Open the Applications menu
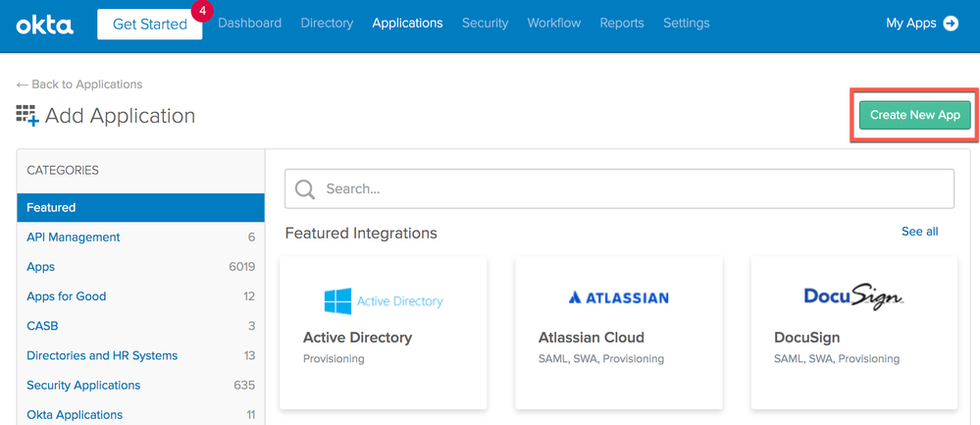The height and width of the screenshot is (425, 980). (x=407, y=24)
